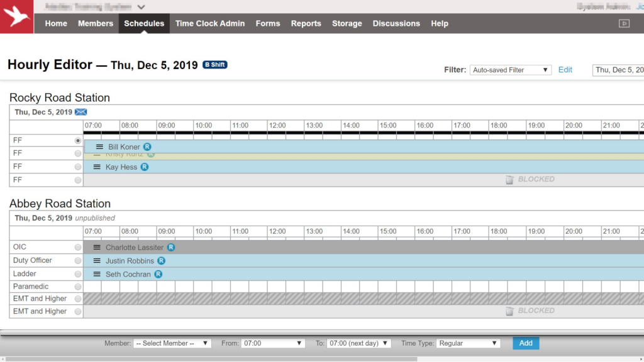
Task: Click the Edit link next to Filter
Action: tap(565, 70)
